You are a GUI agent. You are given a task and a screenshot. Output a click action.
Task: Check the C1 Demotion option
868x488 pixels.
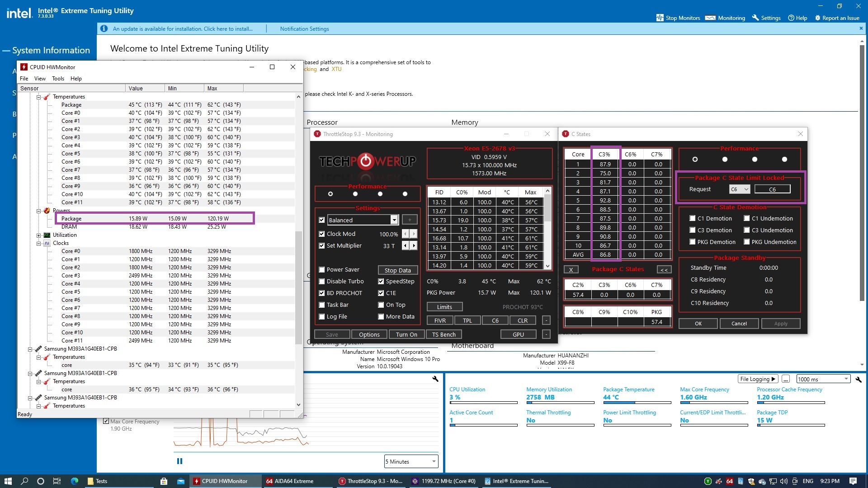point(692,218)
